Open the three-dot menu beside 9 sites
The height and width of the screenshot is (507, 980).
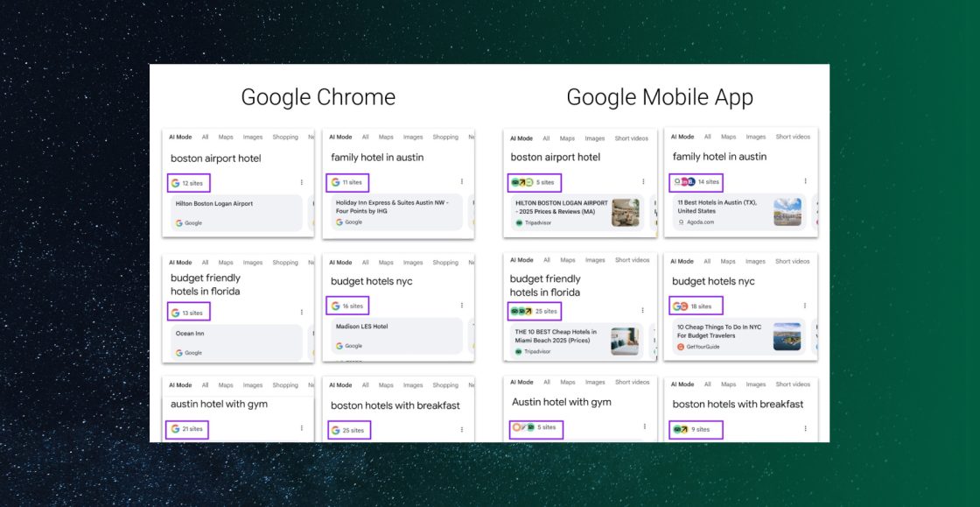(x=805, y=429)
